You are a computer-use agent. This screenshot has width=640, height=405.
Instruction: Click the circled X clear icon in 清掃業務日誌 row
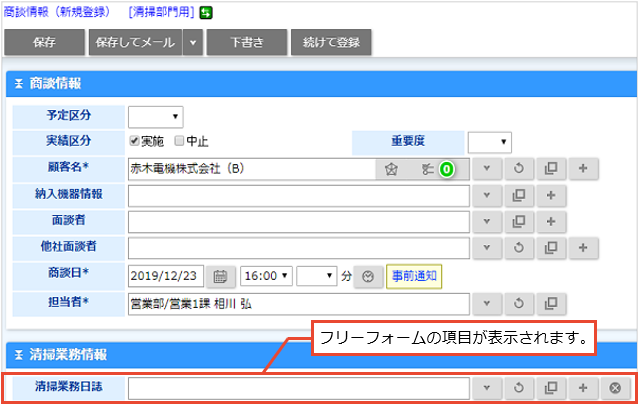(x=616, y=387)
